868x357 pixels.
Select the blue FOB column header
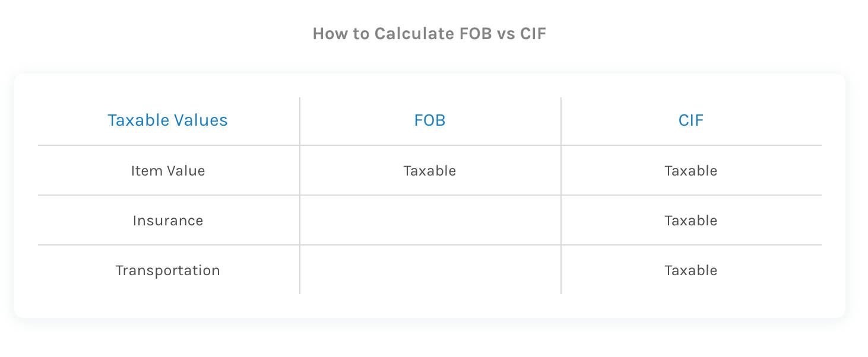pos(430,120)
